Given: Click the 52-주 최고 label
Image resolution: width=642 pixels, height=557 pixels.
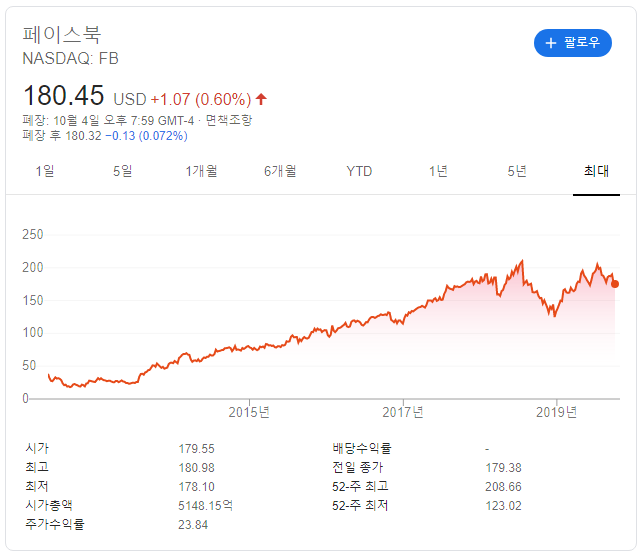Looking at the screenshot, I should tap(360, 487).
